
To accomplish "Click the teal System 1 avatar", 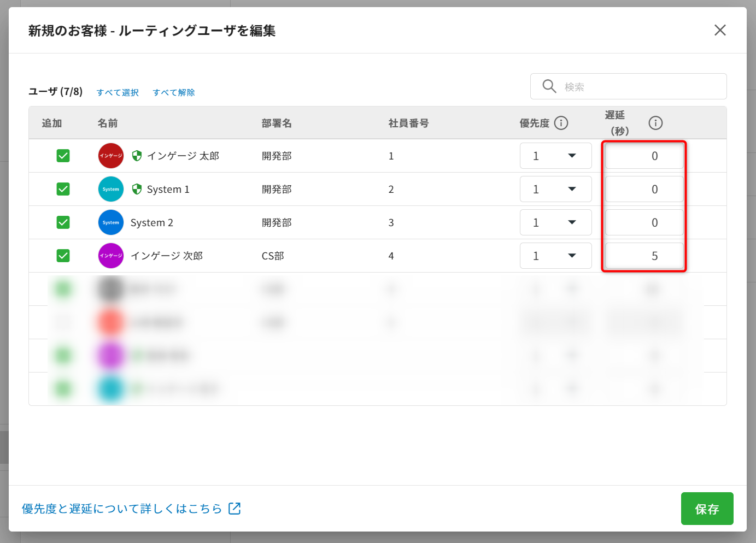I will click(x=111, y=189).
